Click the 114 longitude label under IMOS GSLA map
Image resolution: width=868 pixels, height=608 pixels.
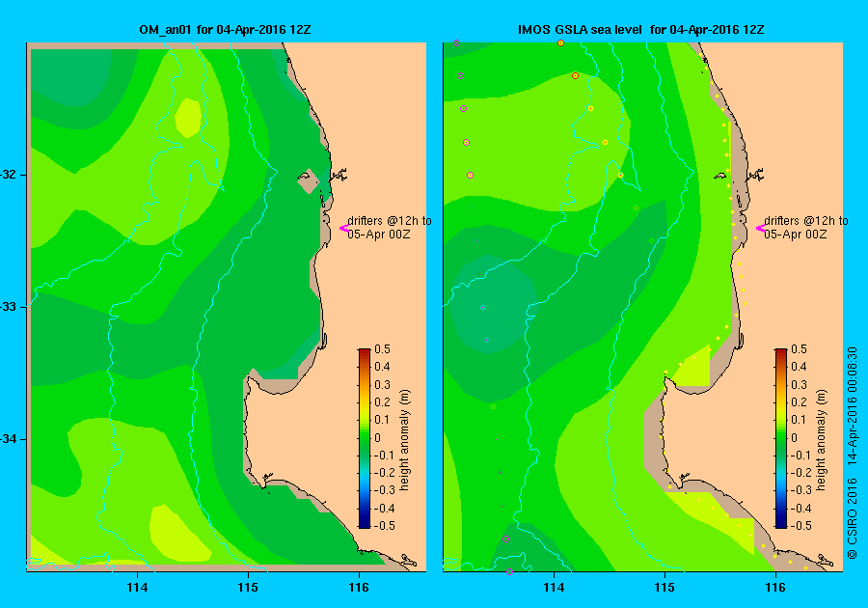pos(554,588)
